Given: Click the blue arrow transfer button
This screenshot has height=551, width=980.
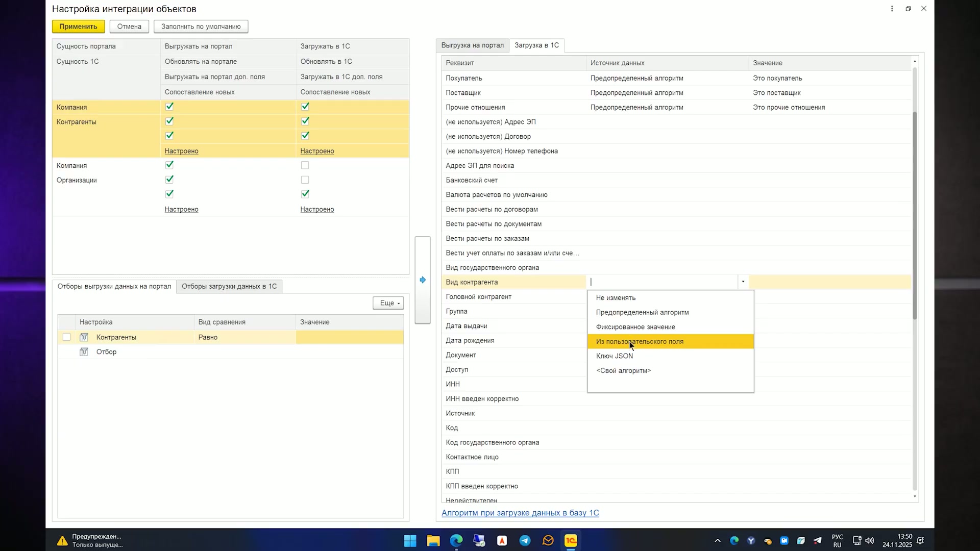Looking at the screenshot, I should (423, 280).
